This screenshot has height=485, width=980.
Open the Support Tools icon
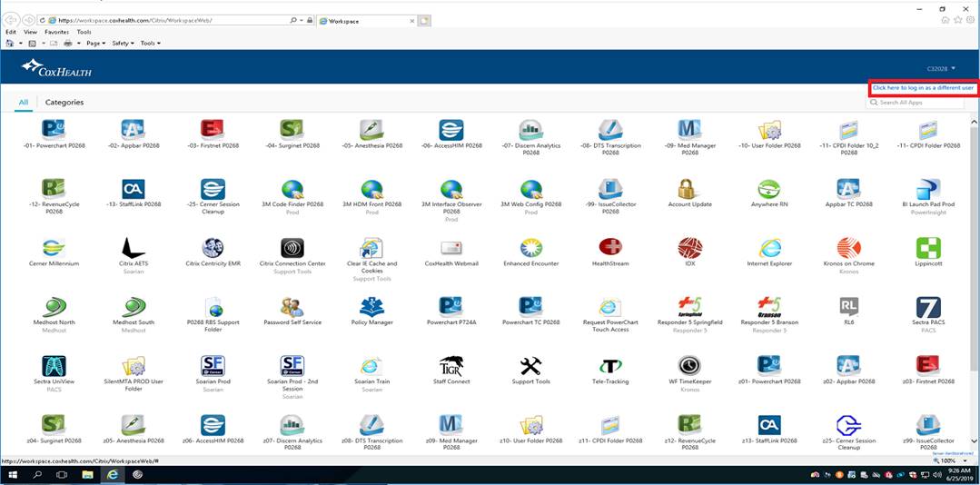click(x=530, y=366)
